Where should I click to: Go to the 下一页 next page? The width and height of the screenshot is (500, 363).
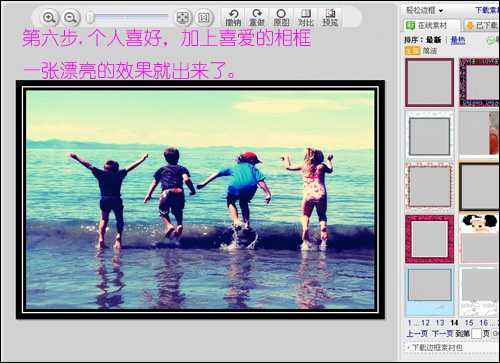[x=442, y=333]
